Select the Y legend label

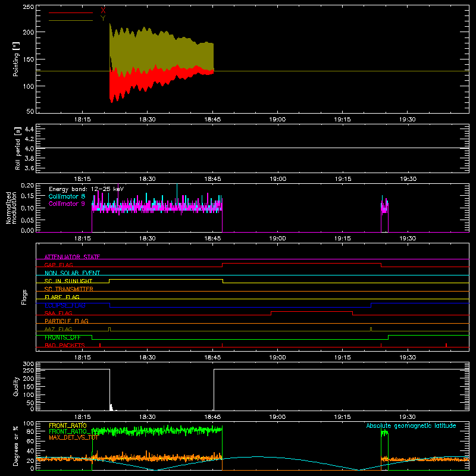pos(103,18)
